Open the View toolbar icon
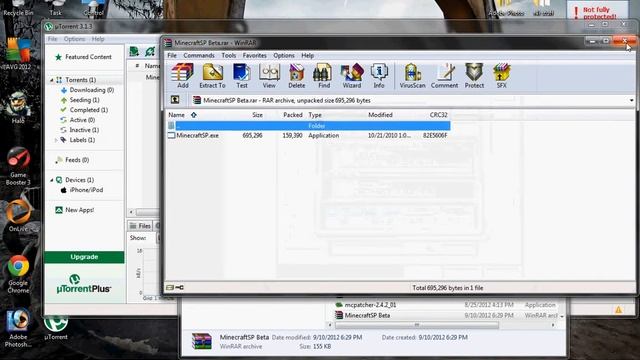 (x=269, y=76)
